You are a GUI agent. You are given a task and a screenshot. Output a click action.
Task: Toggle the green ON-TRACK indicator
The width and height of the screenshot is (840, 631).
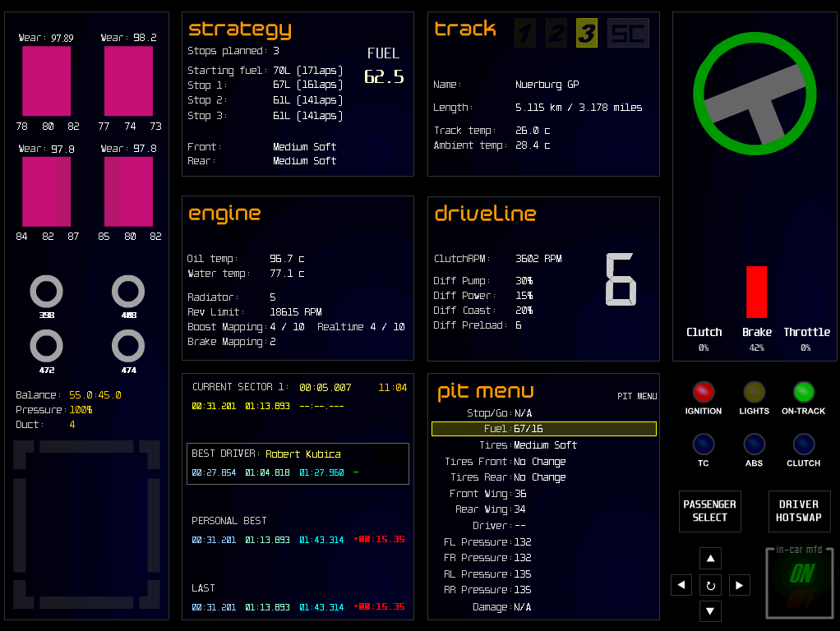click(804, 392)
